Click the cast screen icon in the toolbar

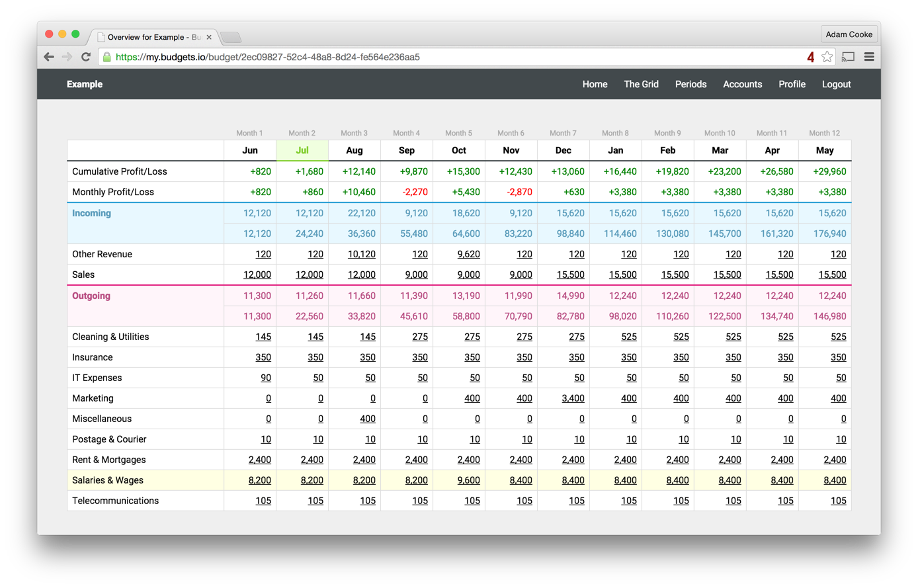click(848, 57)
